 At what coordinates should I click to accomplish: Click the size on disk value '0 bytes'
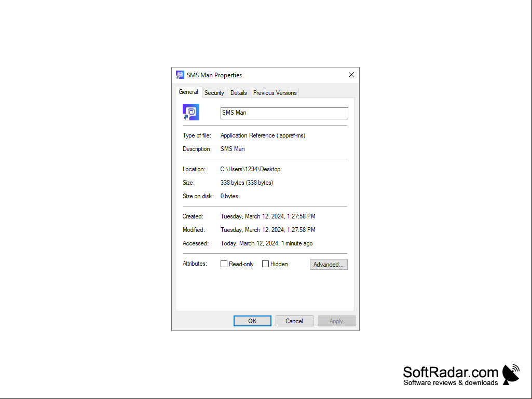coord(229,196)
